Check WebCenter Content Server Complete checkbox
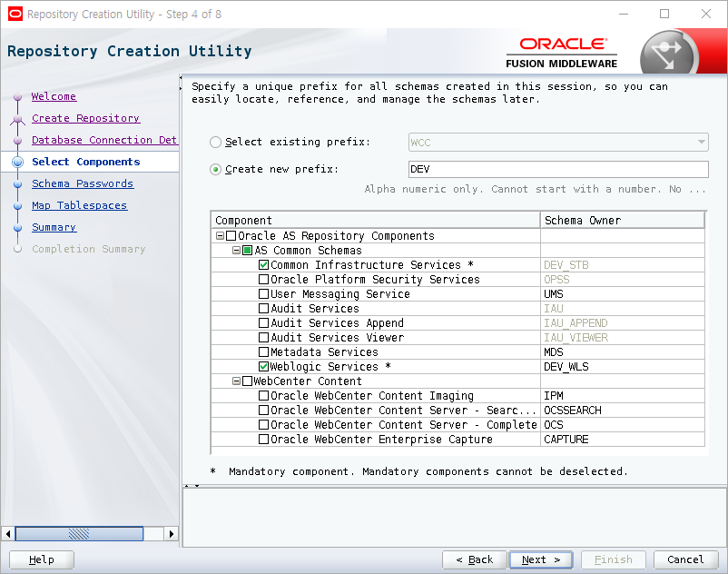728x574 pixels. pyautogui.click(x=264, y=424)
